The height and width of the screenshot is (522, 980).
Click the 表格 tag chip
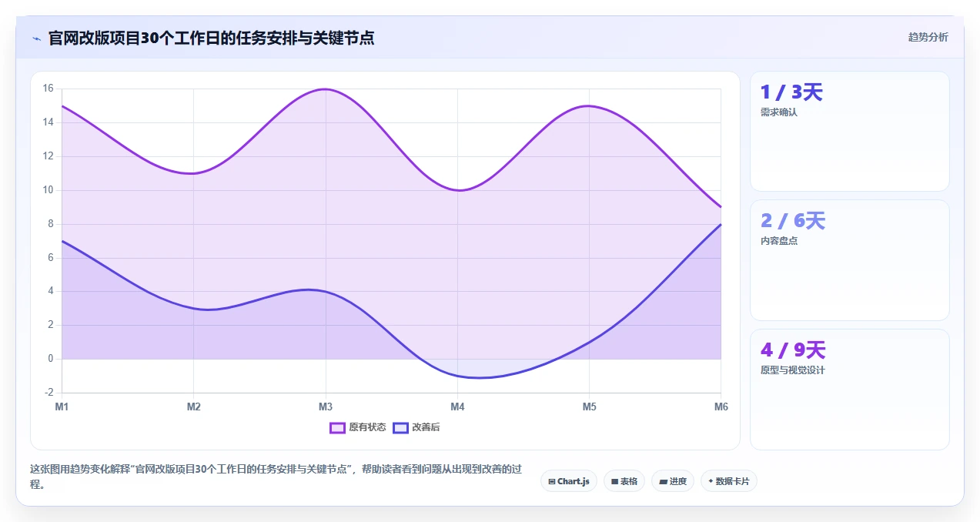coord(624,481)
